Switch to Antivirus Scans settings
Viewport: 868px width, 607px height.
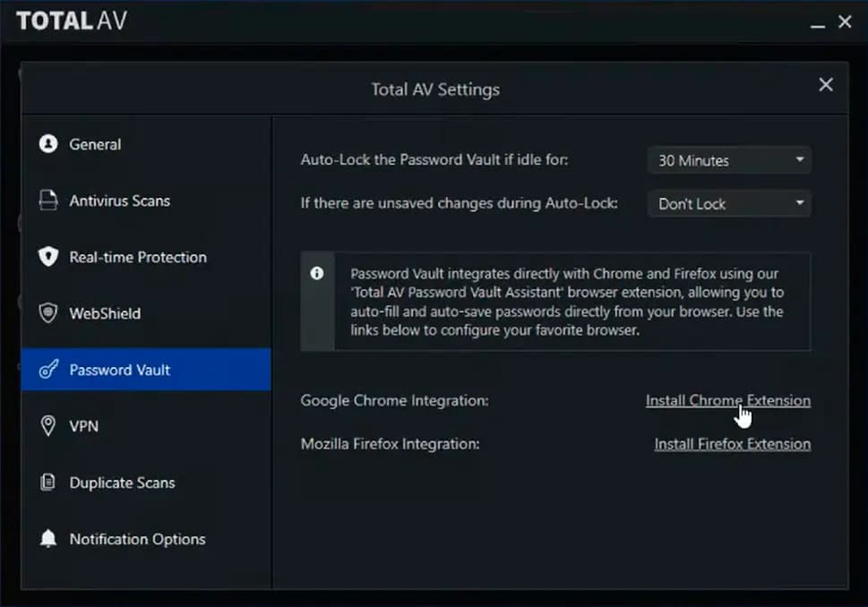point(146,201)
